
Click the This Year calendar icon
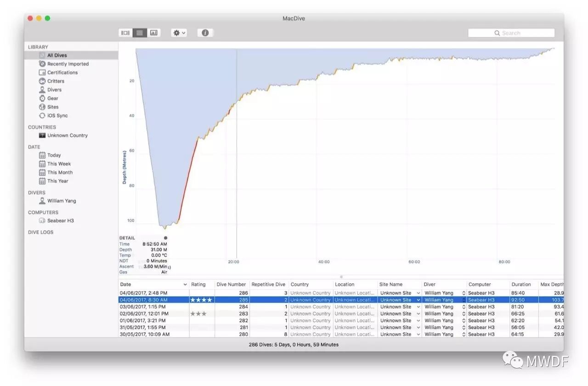tap(42, 181)
